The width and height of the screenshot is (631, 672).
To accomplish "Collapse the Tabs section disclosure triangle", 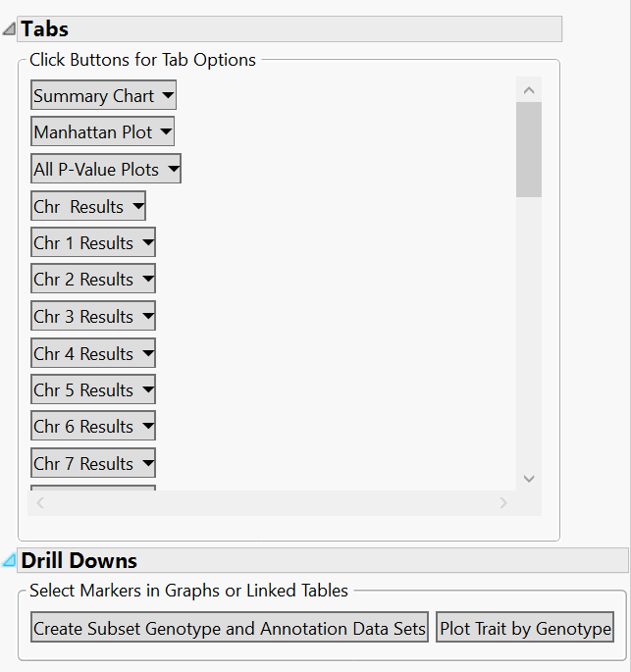I will coord(10,29).
